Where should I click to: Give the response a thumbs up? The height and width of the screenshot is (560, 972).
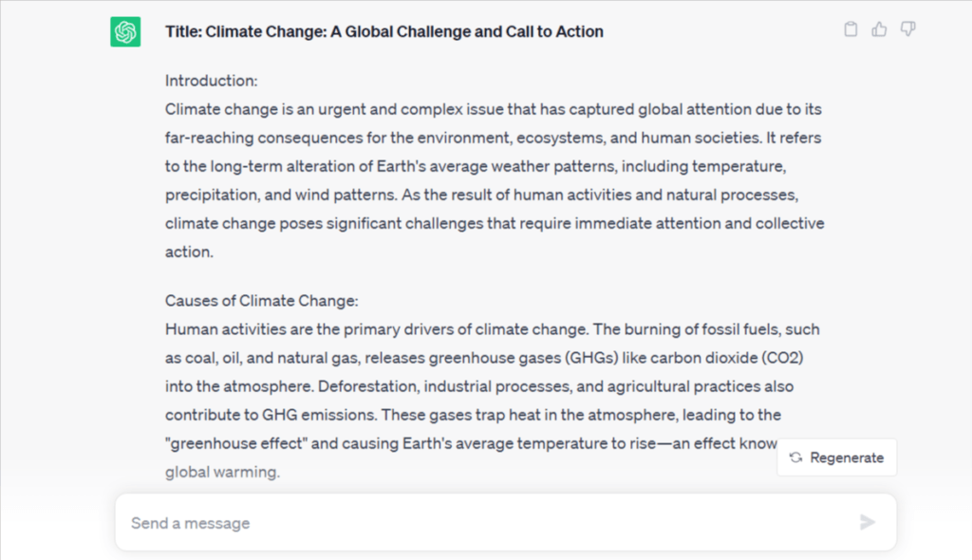point(880,29)
